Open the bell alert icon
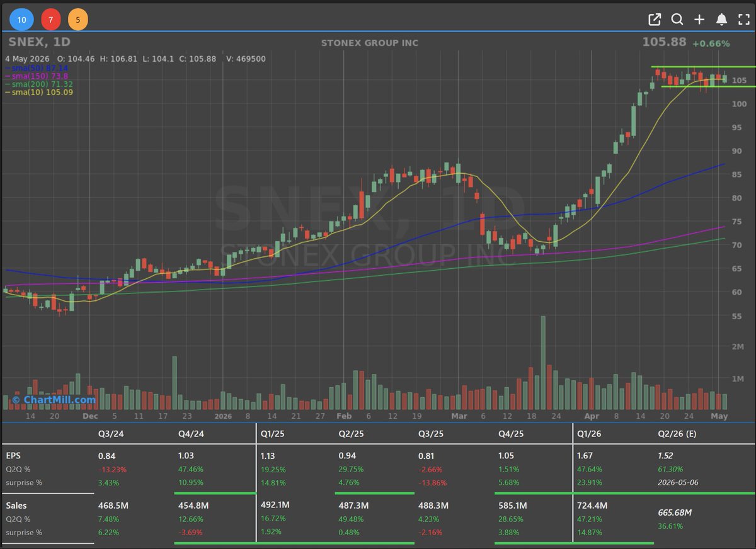 [x=721, y=20]
